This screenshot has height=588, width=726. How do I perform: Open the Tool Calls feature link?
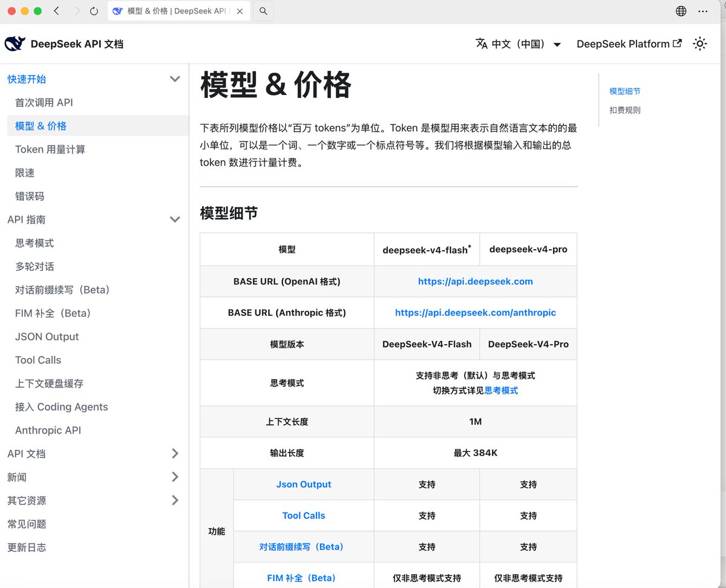pyautogui.click(x=303, y=515)
